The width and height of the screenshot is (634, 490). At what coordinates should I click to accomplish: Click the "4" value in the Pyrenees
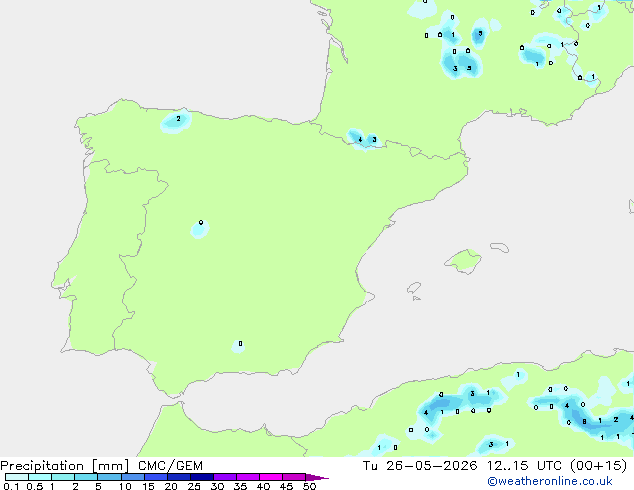coord(360,139)
